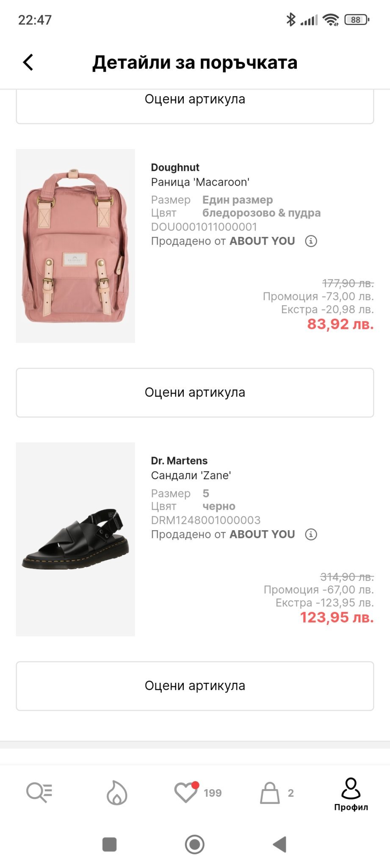Show seller info for Dr. Martens sandals
This screenshot has height=868, width=390.
click(x=311, y=534)
